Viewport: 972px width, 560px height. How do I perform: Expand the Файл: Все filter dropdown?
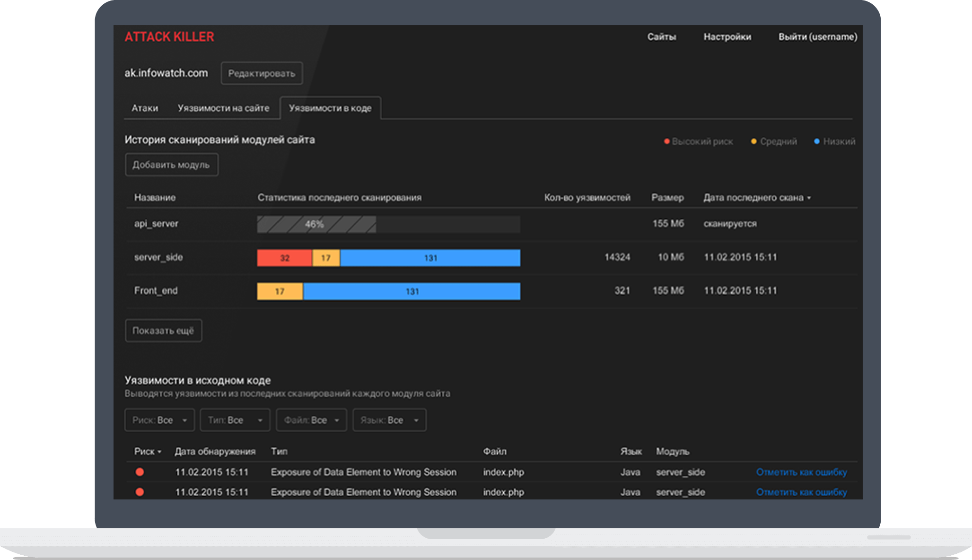pos(311,420)
